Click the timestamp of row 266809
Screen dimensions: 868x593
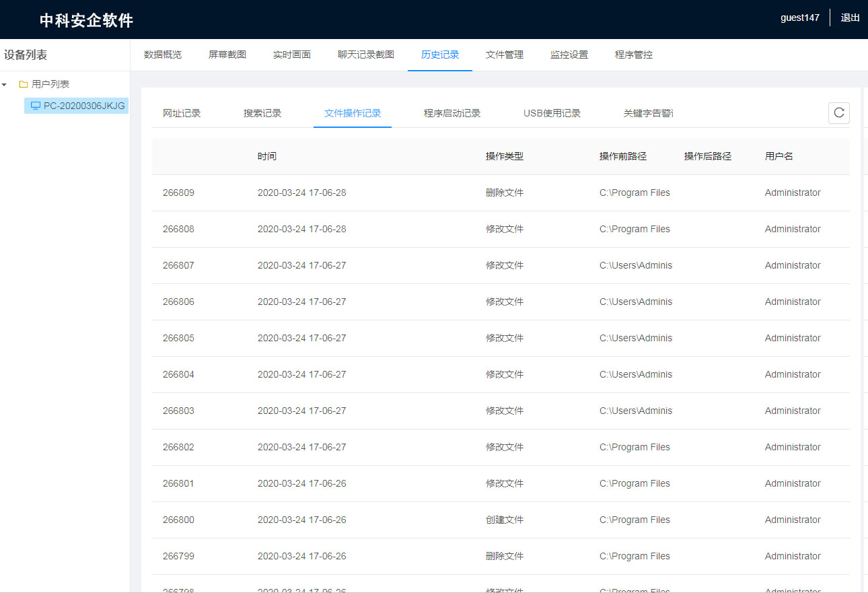coord(301,193)
